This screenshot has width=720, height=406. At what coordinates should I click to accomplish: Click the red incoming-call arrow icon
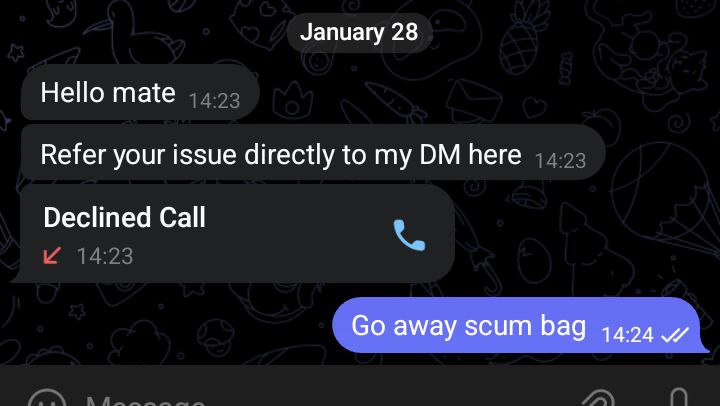52,256
